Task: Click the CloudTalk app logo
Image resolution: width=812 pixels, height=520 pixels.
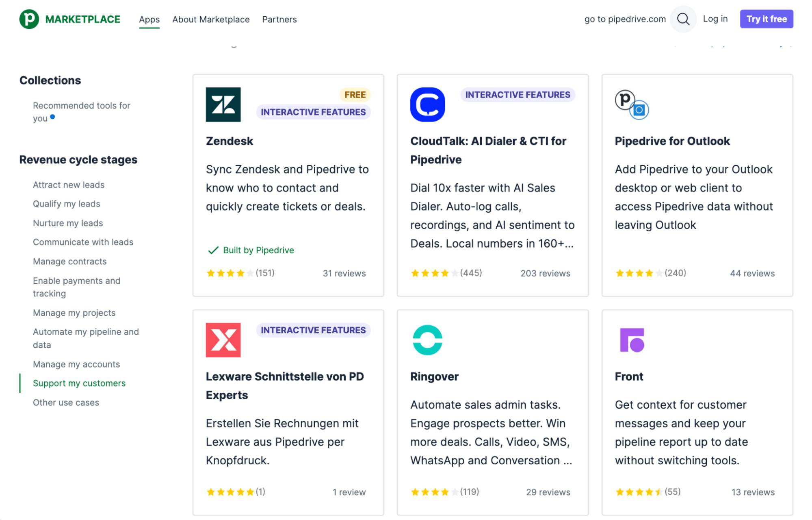Action: coord(427,104)
